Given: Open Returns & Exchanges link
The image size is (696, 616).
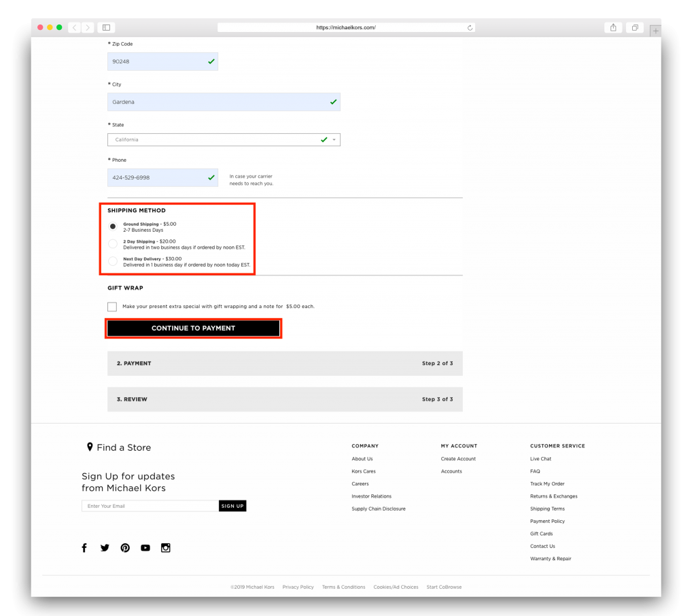Looking at the screenshot, I should 553,496.
